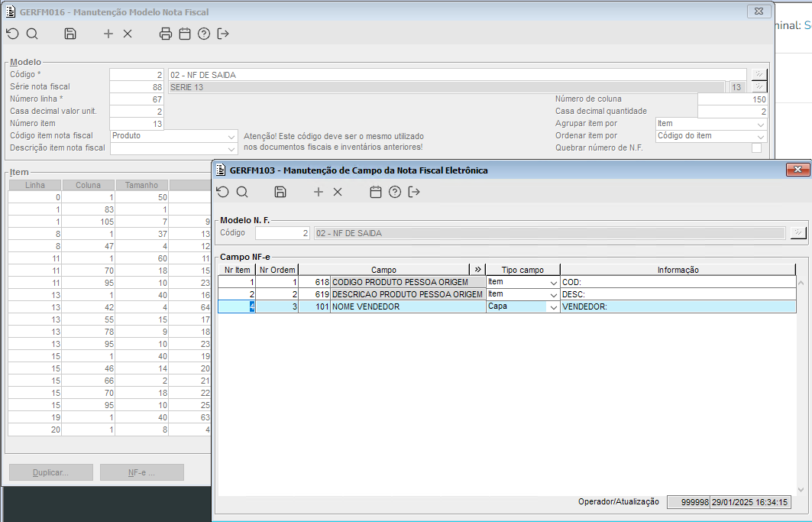
Task: Click the Tipo campo column header
Action: 522,270
